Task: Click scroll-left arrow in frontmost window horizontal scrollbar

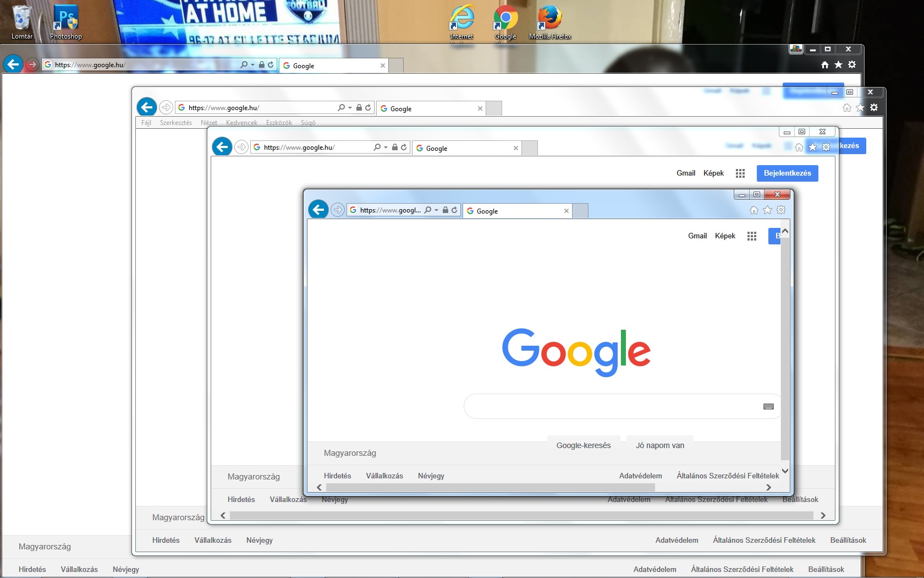Action: click(x=319, y=487)
